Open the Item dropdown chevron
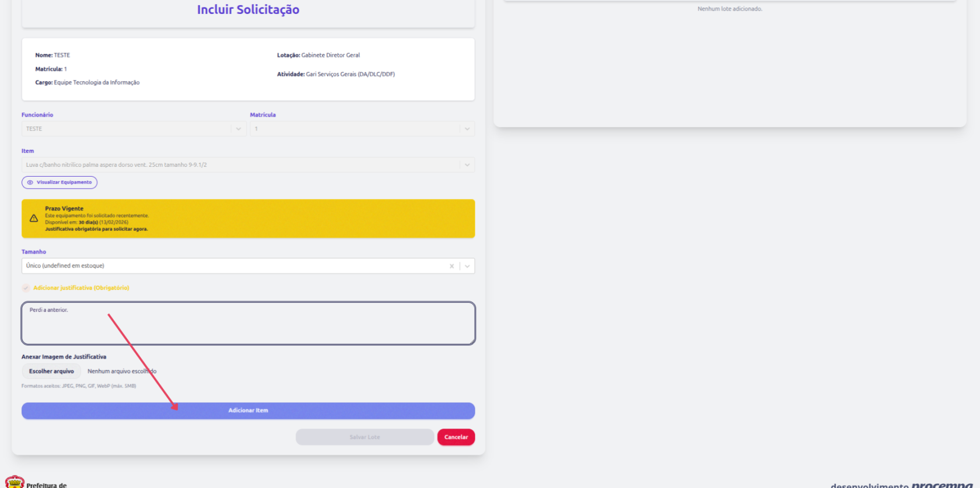This screenshot has height=488, width=980. coord(467,165)
